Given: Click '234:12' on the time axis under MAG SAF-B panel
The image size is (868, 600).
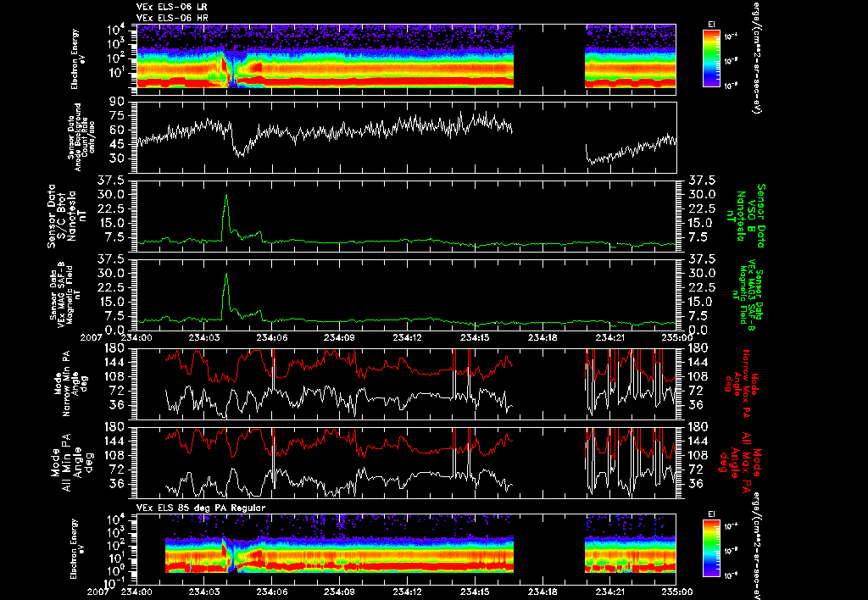Looking at the screenshot, I should click(x=408, y=337).
